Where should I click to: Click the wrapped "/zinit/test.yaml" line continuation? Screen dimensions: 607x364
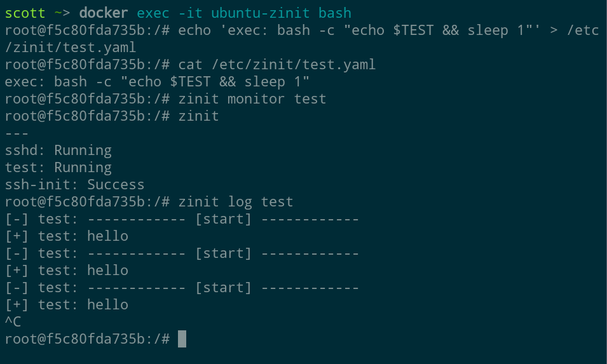click(x=71, y=47)
